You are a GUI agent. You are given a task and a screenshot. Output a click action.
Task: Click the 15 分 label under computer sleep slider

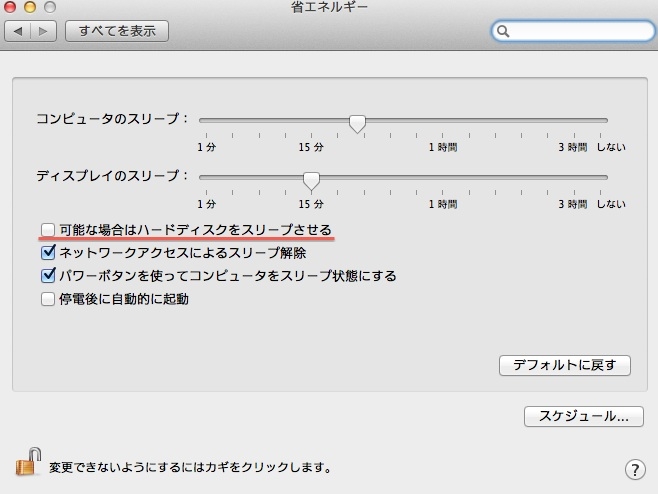311,147
